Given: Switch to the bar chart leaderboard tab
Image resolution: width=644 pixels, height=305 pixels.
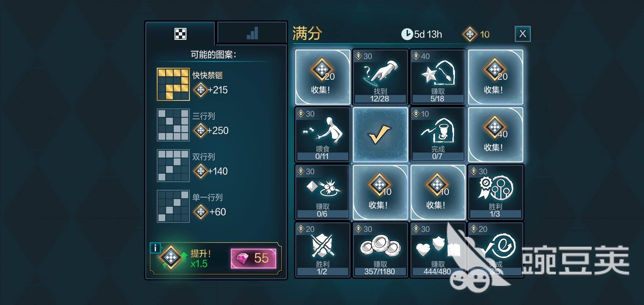Looking at the screenshot, I should coord(252,33).
